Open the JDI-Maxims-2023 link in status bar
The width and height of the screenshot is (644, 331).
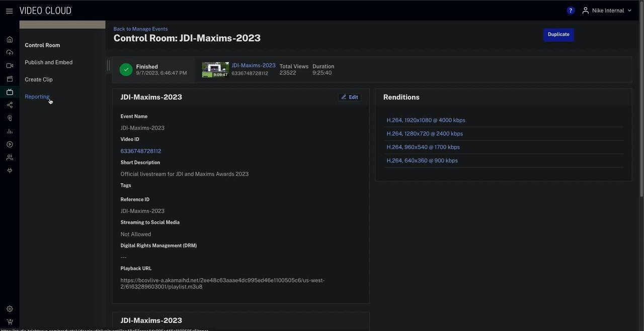254,65
